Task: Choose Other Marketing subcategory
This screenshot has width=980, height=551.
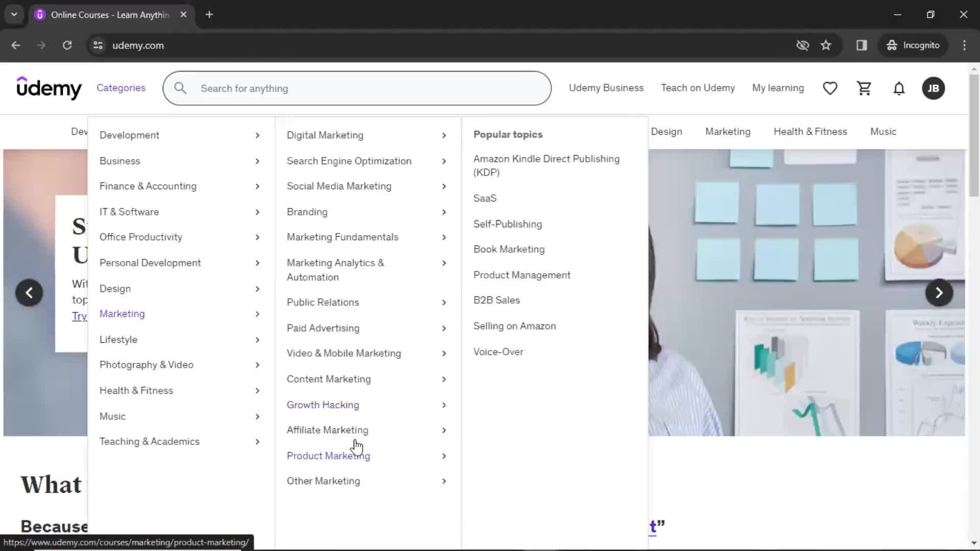Action: click(323, 481)
